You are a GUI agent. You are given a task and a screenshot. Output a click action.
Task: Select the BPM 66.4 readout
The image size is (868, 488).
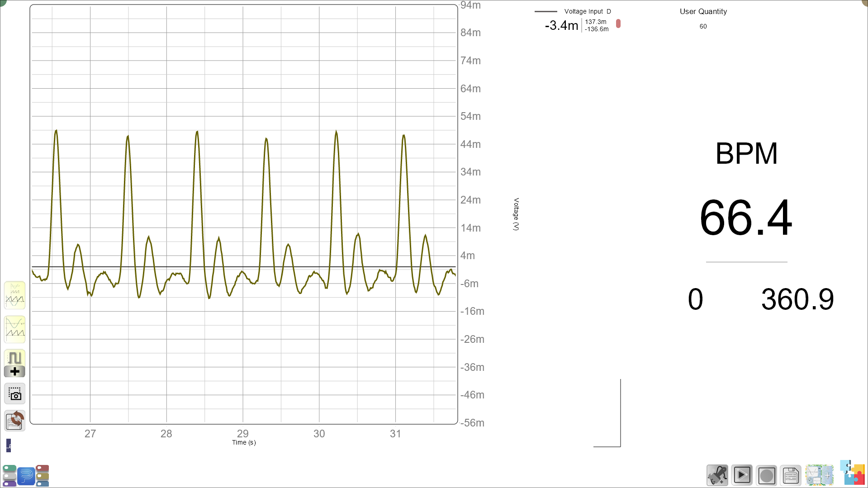tap(746, 218)
